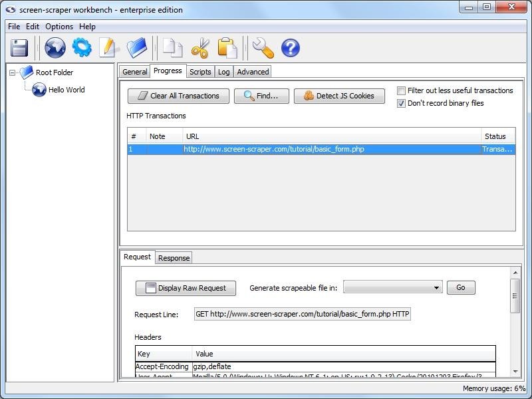
Task: Click the gzip,deflate value cell
Action: [x=344, y=366]
